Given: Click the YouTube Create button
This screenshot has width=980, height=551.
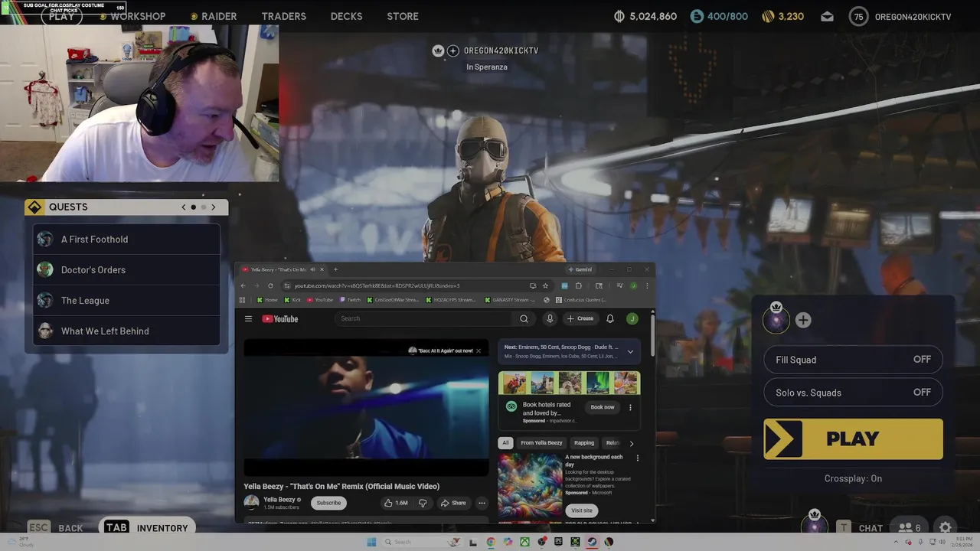Looking at the screenshot, I should 580,319.
